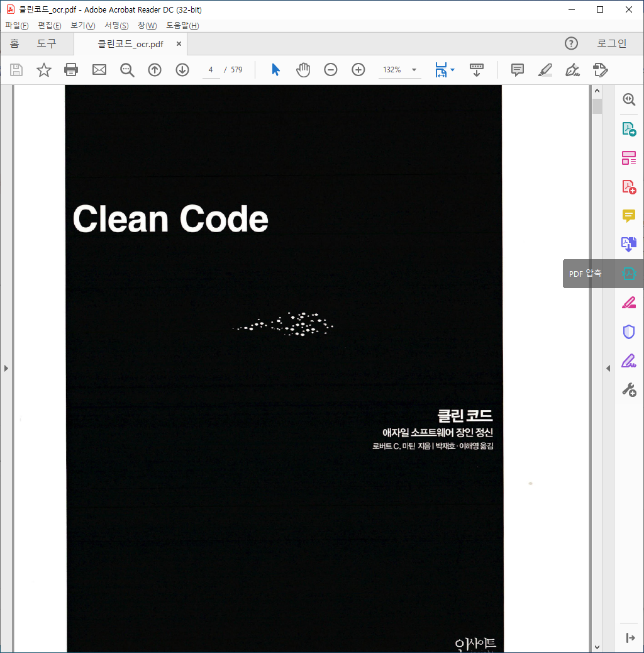Open the sign document pen icon
This screenshot has height=653, width=644.
[x=573, y=70]
